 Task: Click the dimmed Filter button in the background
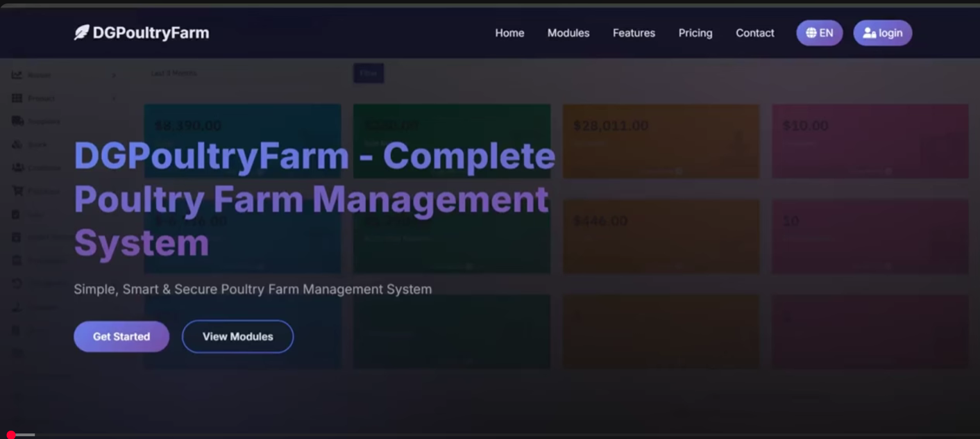click(x=369, y=73)
